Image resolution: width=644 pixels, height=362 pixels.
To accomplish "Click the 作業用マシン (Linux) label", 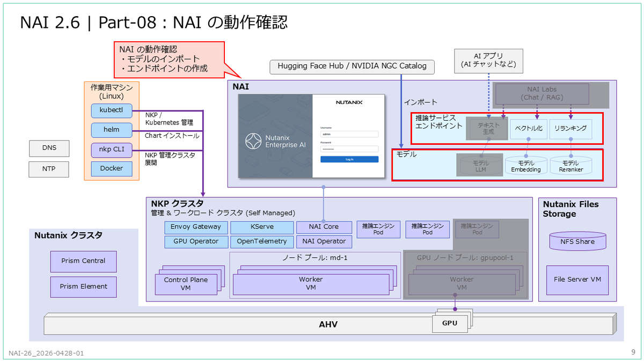I will 111,91.
